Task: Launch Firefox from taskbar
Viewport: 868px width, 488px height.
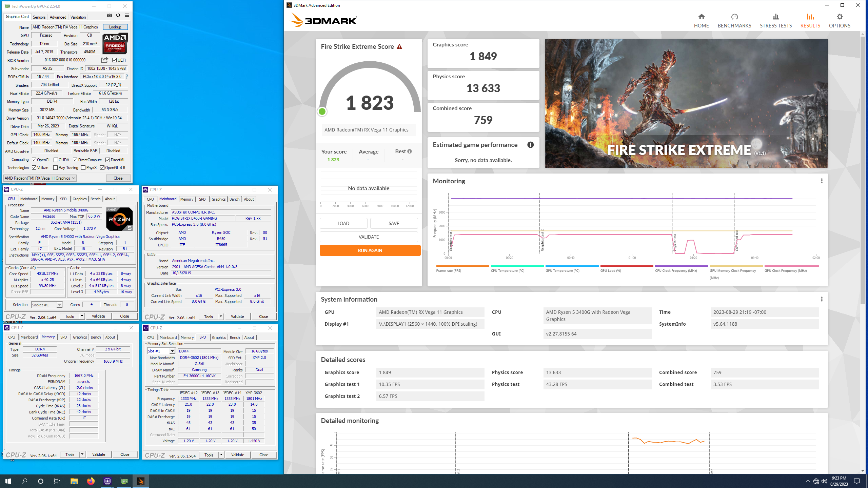Action: 91,481
